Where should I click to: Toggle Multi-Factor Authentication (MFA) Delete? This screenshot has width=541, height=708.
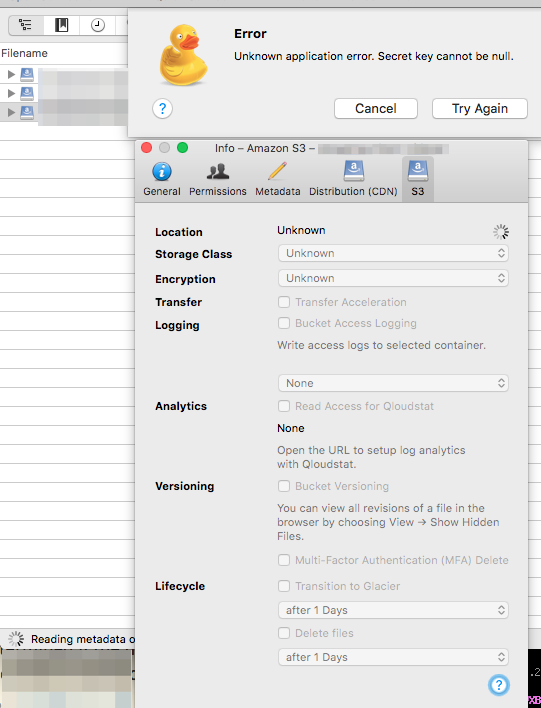pyautogui.click(x=284, y=560)
